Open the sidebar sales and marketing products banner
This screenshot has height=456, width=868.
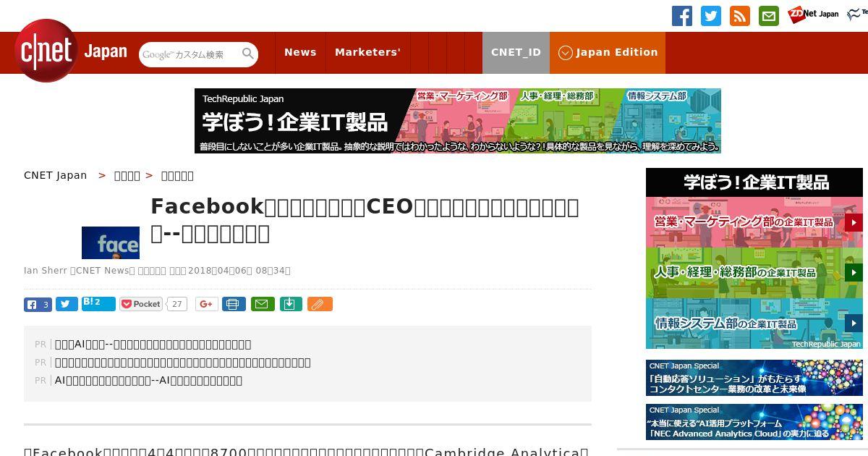(754, 222)
